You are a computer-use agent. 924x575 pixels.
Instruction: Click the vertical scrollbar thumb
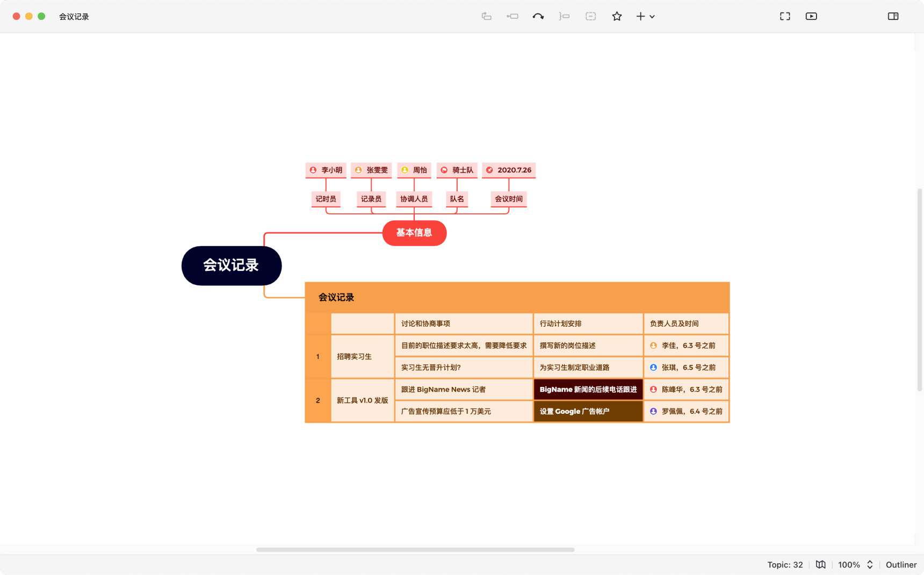click(920, 290)
